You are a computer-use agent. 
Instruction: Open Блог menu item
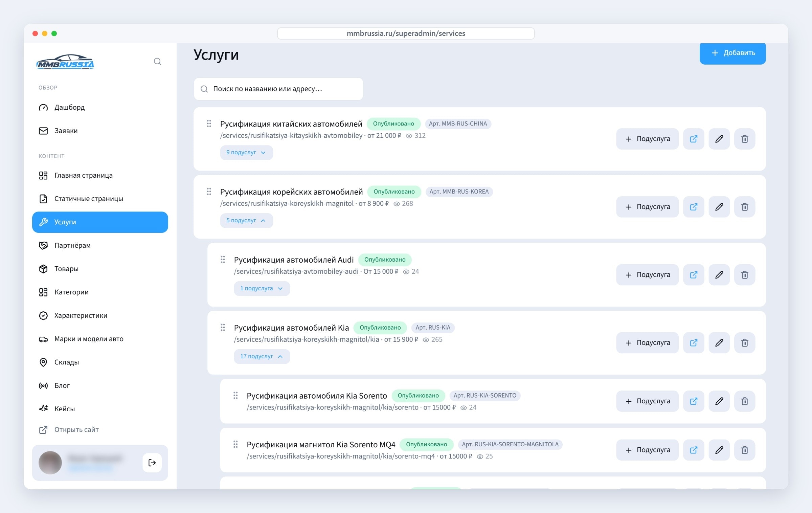[x=100, y=386]
